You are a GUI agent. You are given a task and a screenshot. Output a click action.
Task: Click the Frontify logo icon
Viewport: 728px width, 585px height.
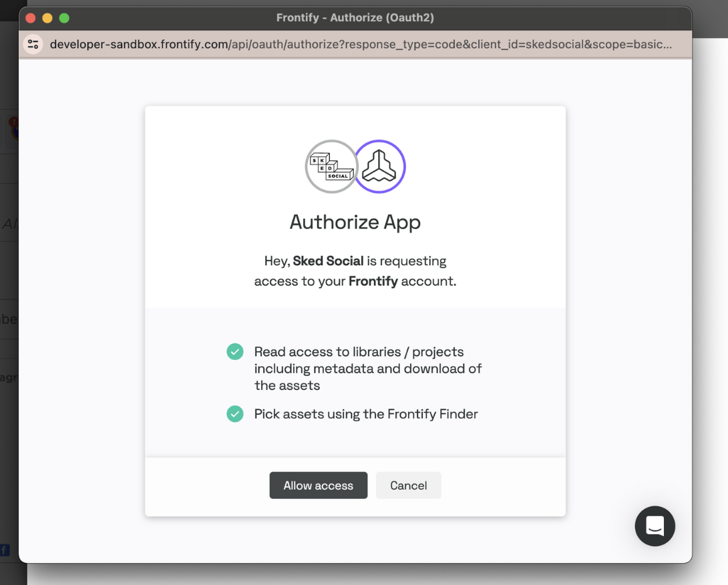click(379, 167)
